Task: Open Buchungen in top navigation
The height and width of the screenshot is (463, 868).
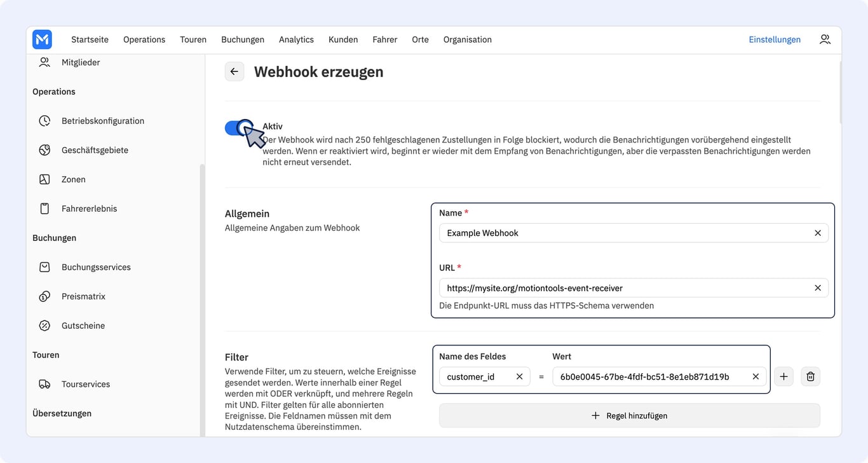Action: (x=243, y=39)
